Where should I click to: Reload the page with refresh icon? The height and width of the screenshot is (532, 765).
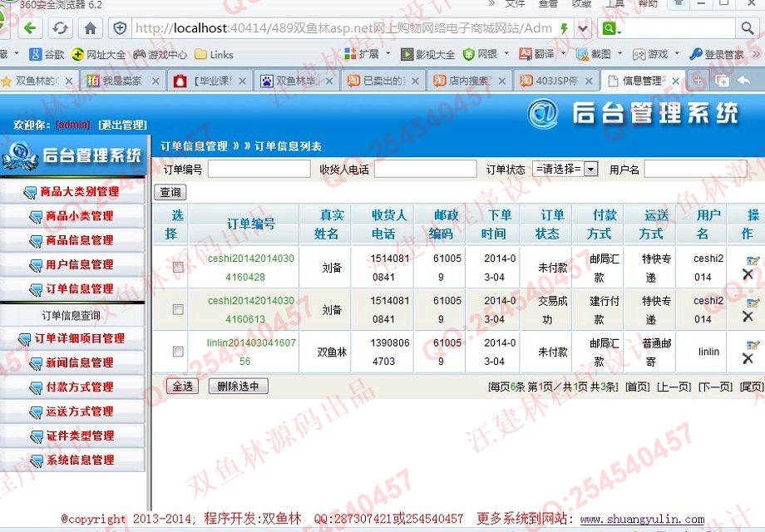[60, 28]
